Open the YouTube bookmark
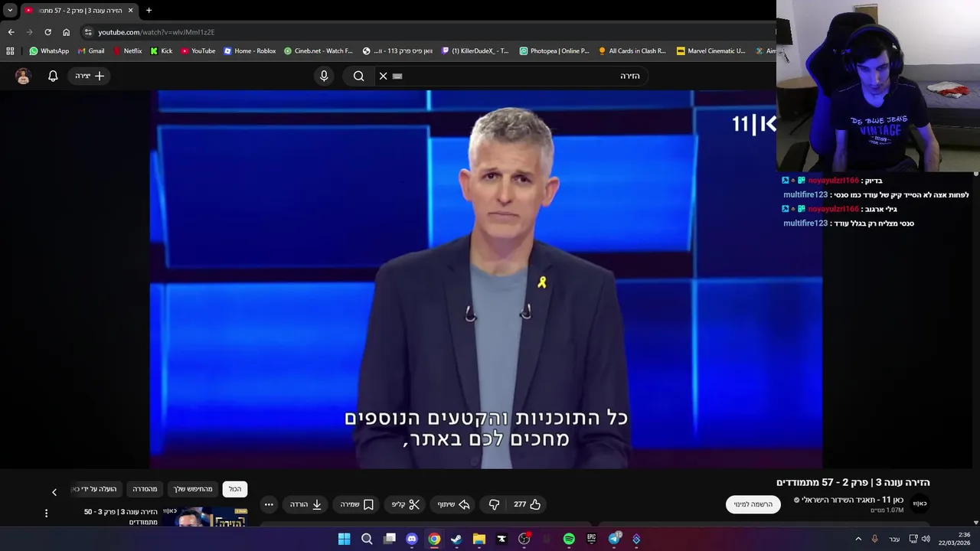Screen dimensions: 980x551 (x=198, y=51)
